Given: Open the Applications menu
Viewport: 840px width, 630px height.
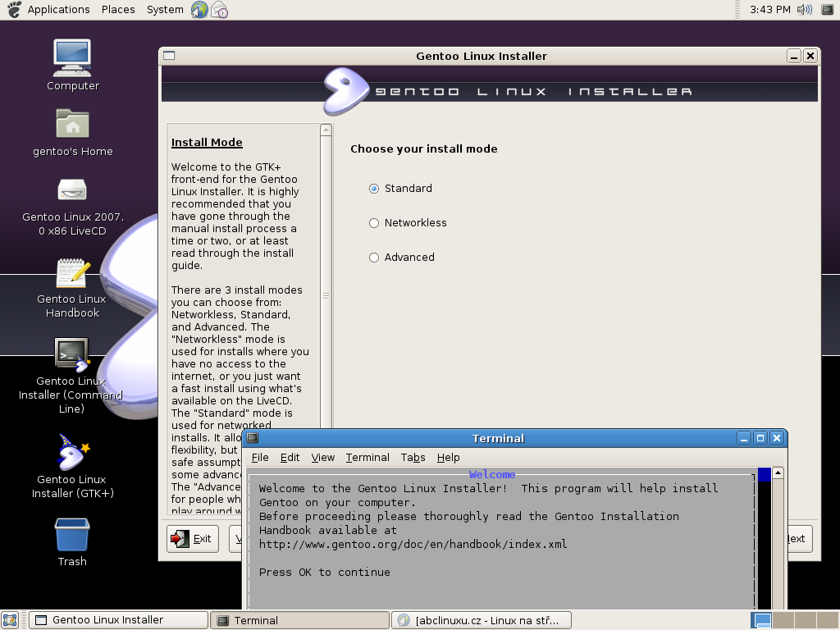Looking at the screenshot, I should tap(58, 10).
